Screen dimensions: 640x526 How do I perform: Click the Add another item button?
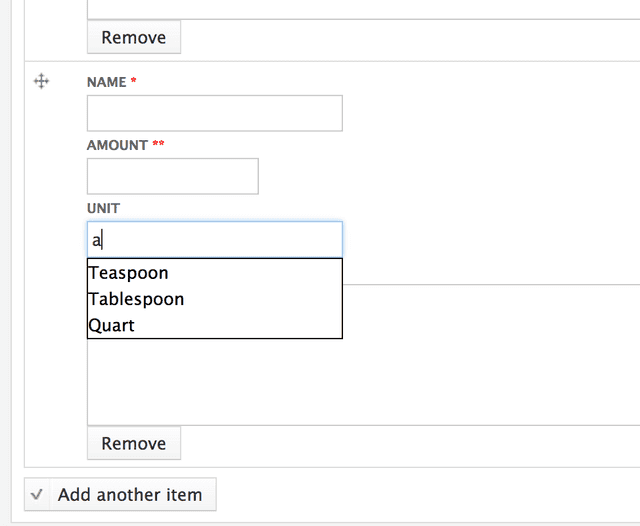(x=120, y=495)
